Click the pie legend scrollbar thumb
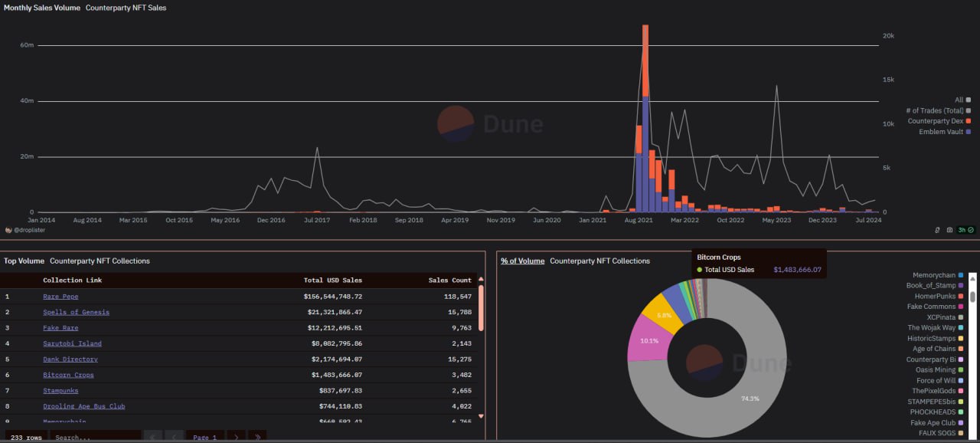This screenshot has width=980, height=443. click(x=973, y=297)
